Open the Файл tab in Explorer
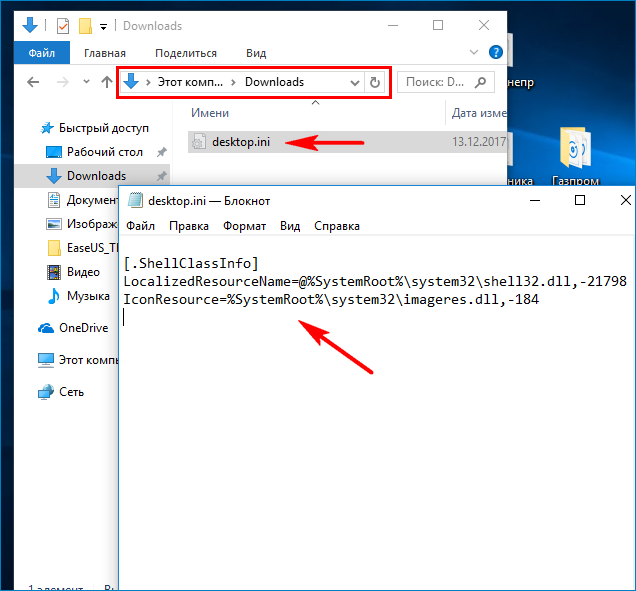 coord(42,53)
